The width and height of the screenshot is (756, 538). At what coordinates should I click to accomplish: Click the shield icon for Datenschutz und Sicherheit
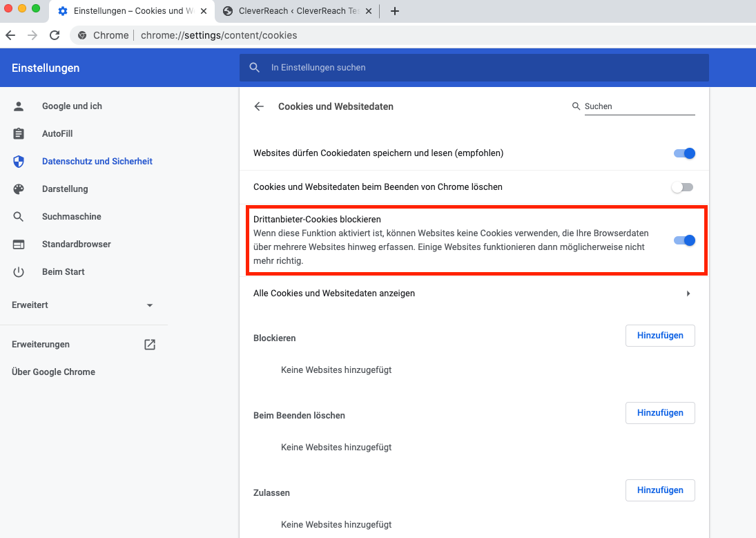click(x=19, y=162)
